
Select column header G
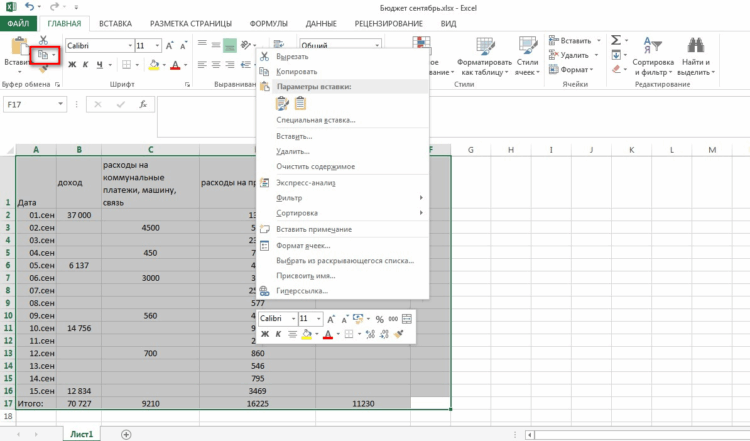(x=471, y=150)
